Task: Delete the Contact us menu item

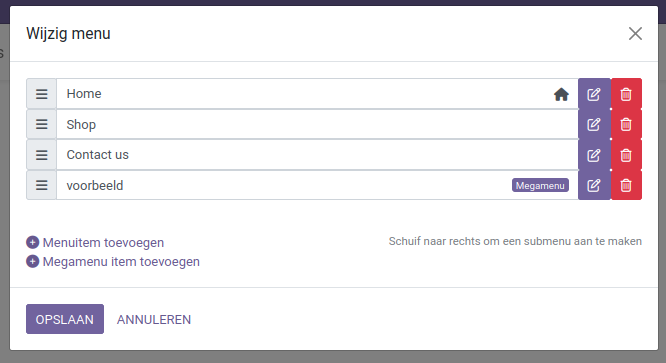Action: pyautogui.click(x=626, y=155)
